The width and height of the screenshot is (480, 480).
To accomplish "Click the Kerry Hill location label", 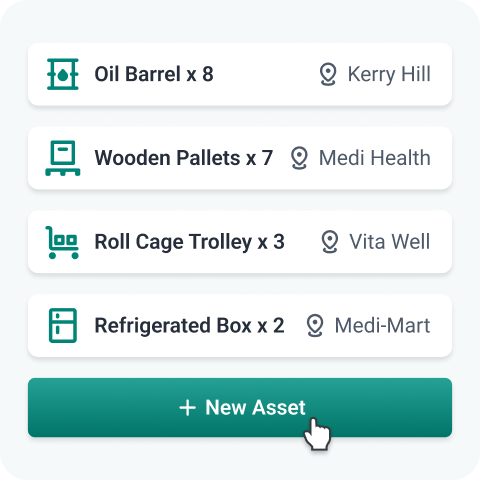I will click(x=389, y=74).
